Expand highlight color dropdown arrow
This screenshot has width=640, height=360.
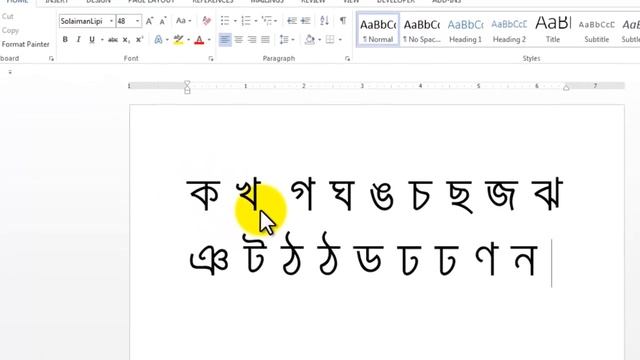(x=189, y=40)
